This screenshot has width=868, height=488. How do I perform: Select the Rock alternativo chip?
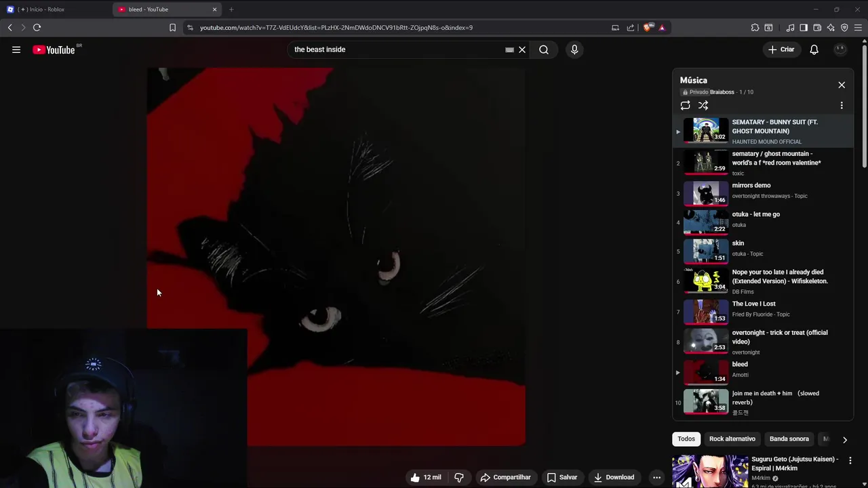pos(732,439)
